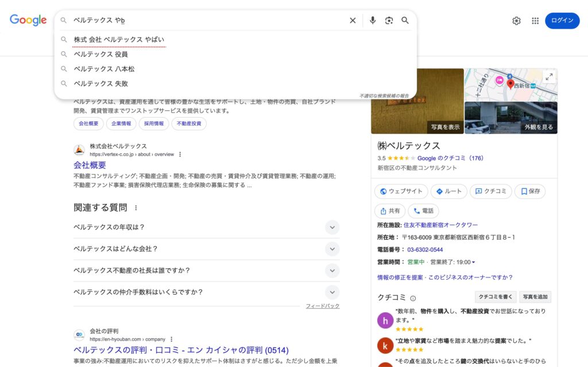
Task: Open the 会社概要 result link
Action: (x=90, y=165)
